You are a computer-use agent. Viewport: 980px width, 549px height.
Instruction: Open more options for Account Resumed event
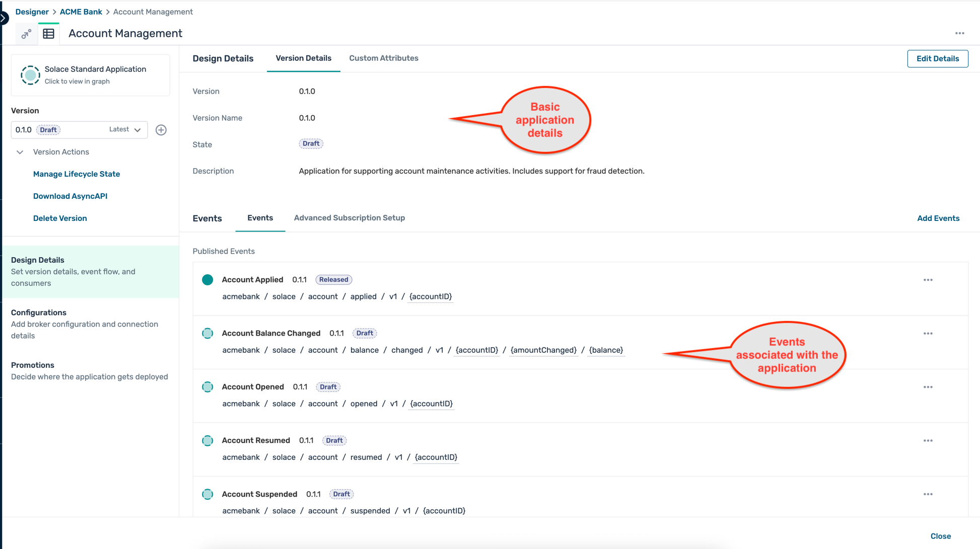[928, 441]
